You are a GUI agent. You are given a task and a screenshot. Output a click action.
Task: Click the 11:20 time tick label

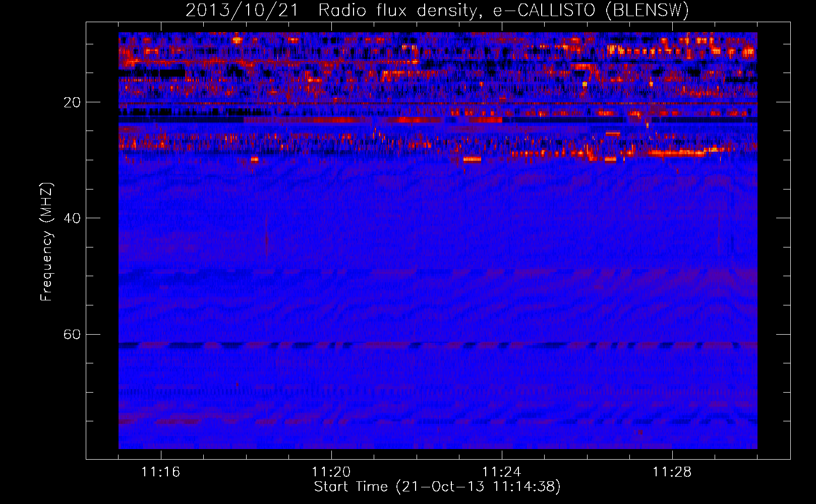(331, 472)
